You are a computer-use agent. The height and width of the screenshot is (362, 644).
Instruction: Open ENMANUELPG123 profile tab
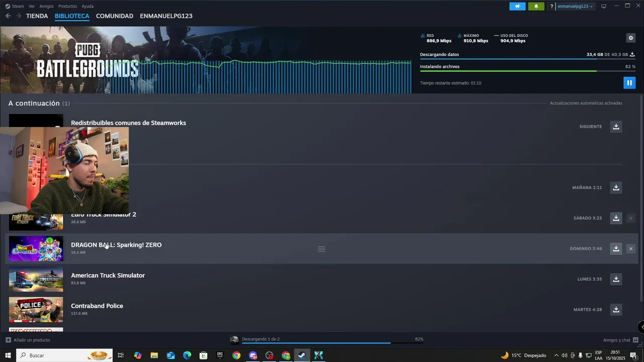(166, 16)
